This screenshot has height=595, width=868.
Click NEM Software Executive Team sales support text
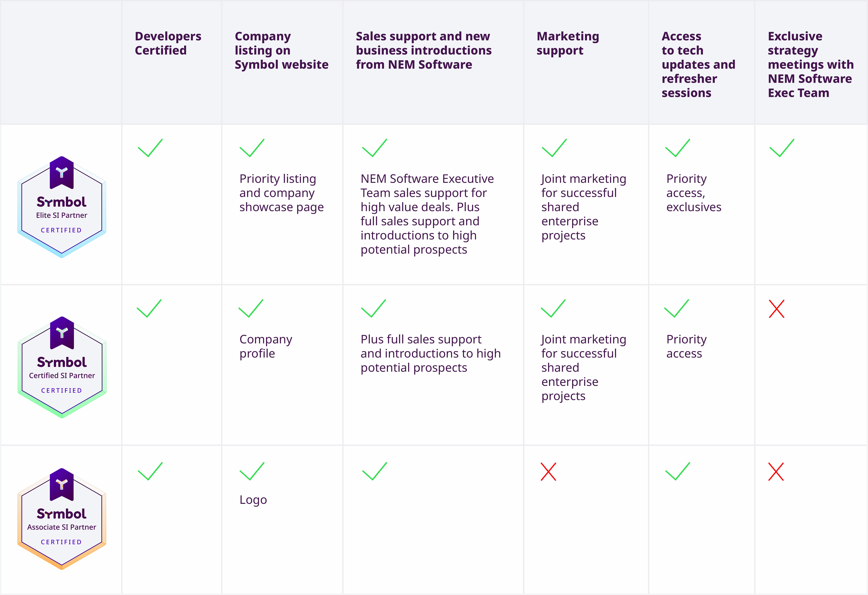pos(427,214)
